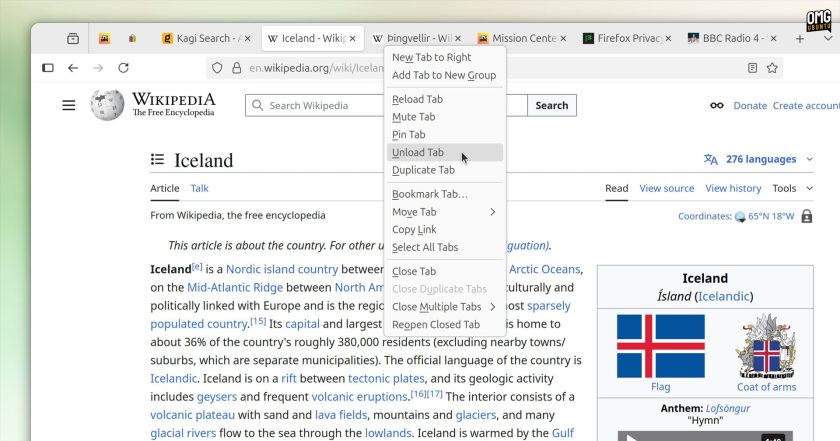Open Wikipedia main menu hamburger icon
840x441 pixels.
coord(69,106)
